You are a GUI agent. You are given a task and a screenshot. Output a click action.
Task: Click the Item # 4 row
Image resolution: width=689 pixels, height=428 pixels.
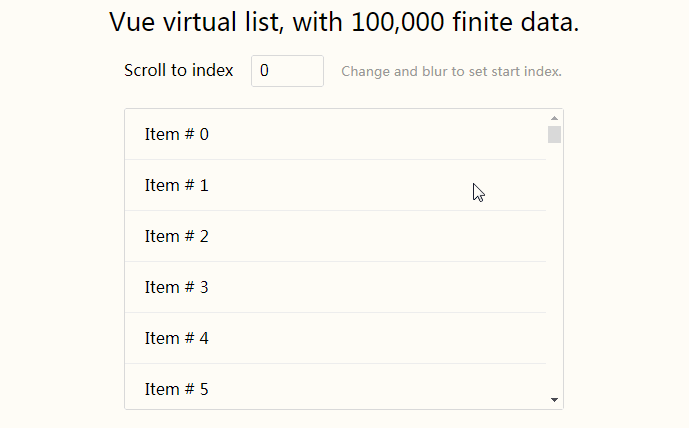click(x=335, y=338)
